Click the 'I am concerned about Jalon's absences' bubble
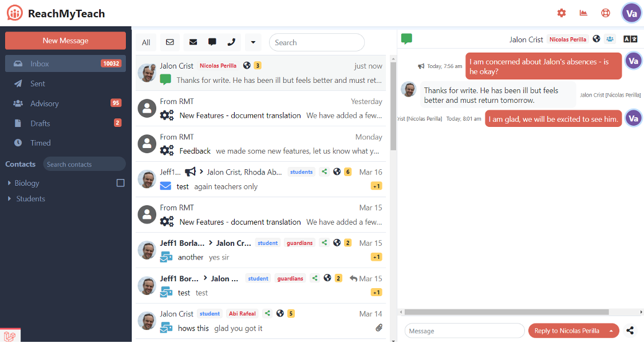The width and height of the screenshot is (644, 343). [543, 66]
